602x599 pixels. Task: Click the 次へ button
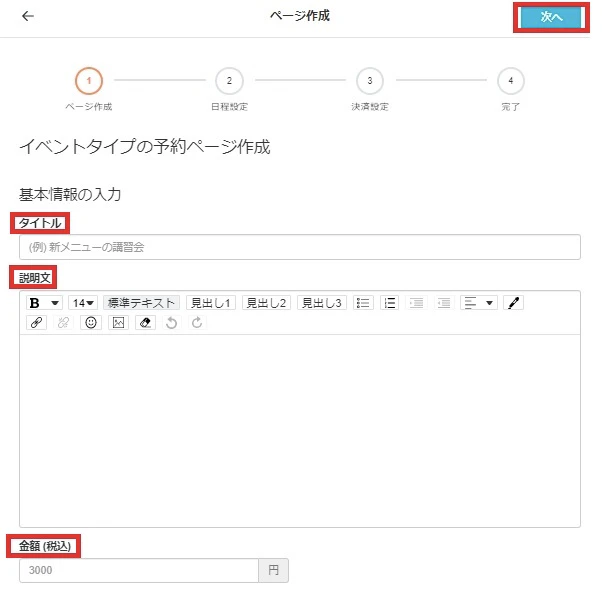click(551, 17)
